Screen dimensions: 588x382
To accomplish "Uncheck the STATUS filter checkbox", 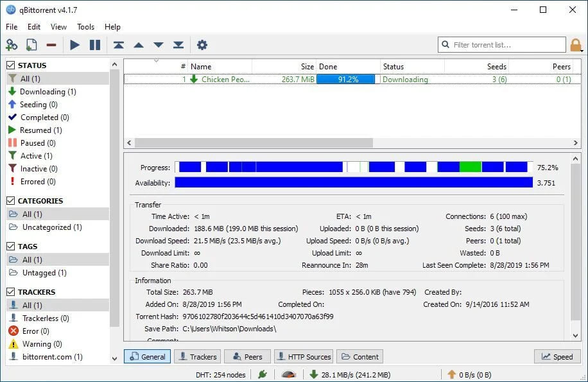I will pyautogui.click(x=10, y=65).
